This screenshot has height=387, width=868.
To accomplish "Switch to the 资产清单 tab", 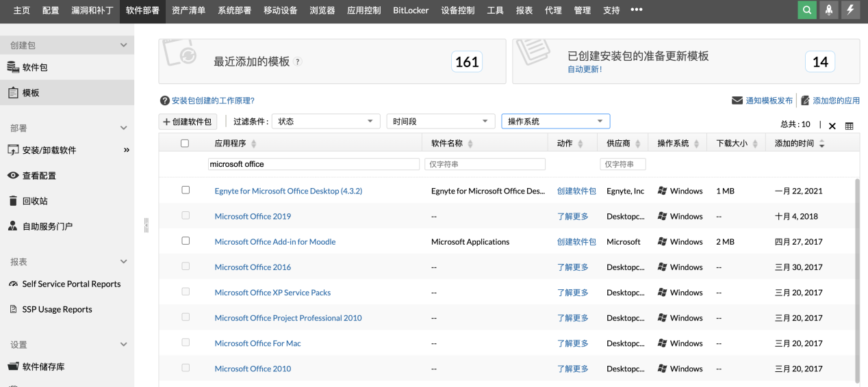I will 188,10.
